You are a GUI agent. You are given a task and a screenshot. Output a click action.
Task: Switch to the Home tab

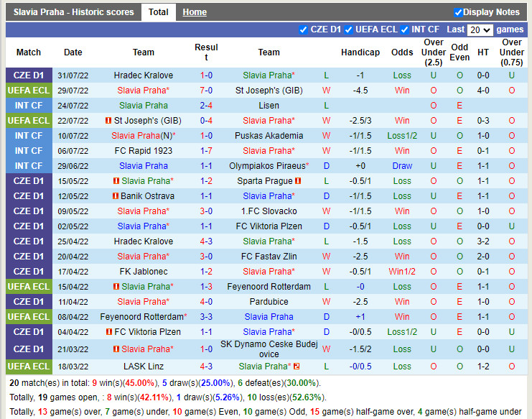click(194, 12)
